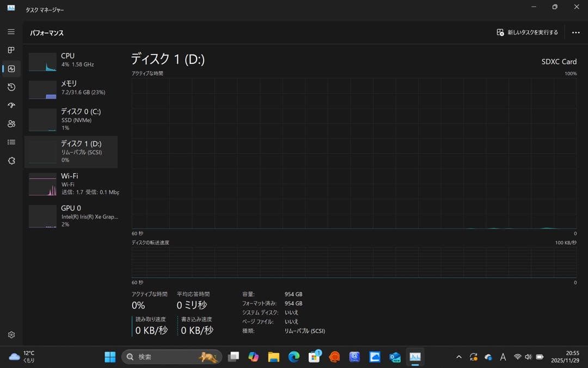The height and width of the screenshot is (368, 588).
Task: Open the Startup apps view
Action: 10,105
